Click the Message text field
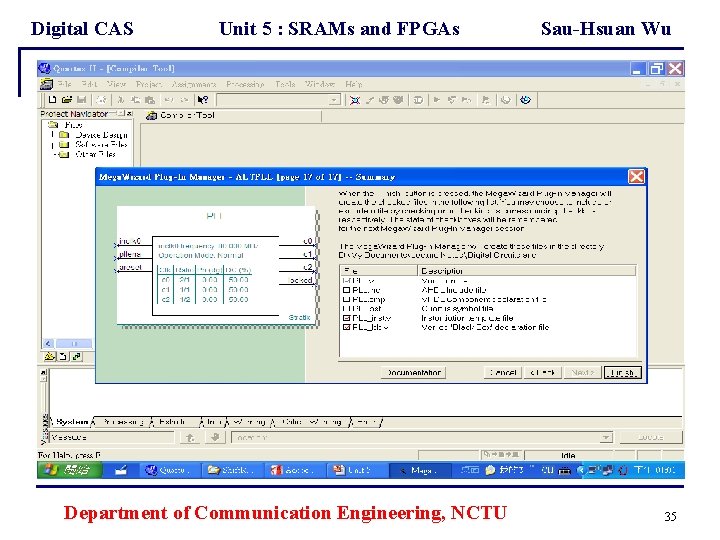The width and height of the screenshot is (720, 540). coord(112,438)
